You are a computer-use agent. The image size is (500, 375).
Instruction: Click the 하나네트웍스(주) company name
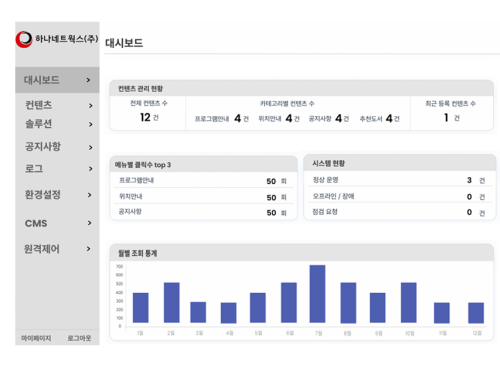click(x=67, y=39)
